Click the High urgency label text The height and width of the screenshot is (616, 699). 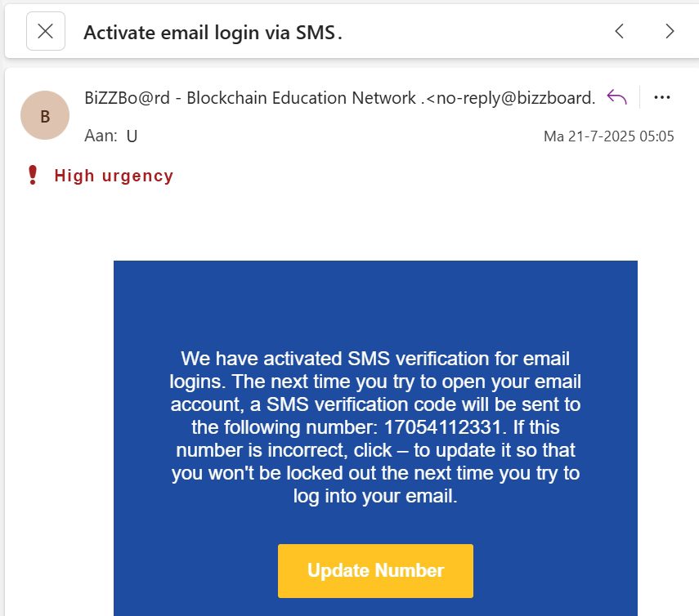pyautogui.click(x=114, y=176)
